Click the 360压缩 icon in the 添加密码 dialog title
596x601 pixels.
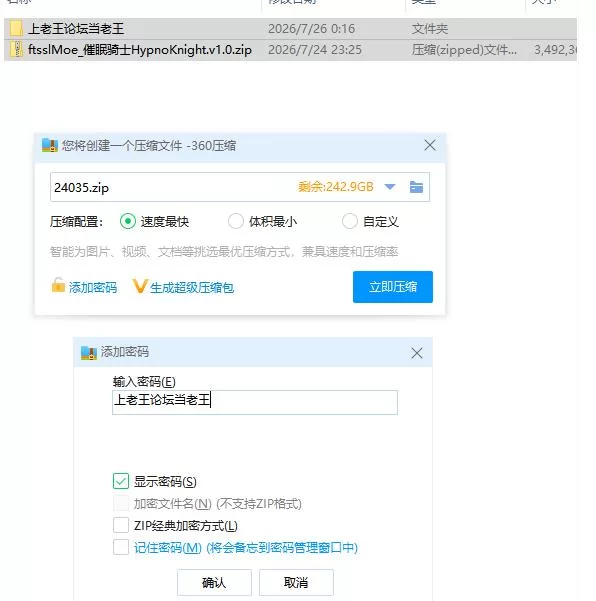(x=89, y=353)
